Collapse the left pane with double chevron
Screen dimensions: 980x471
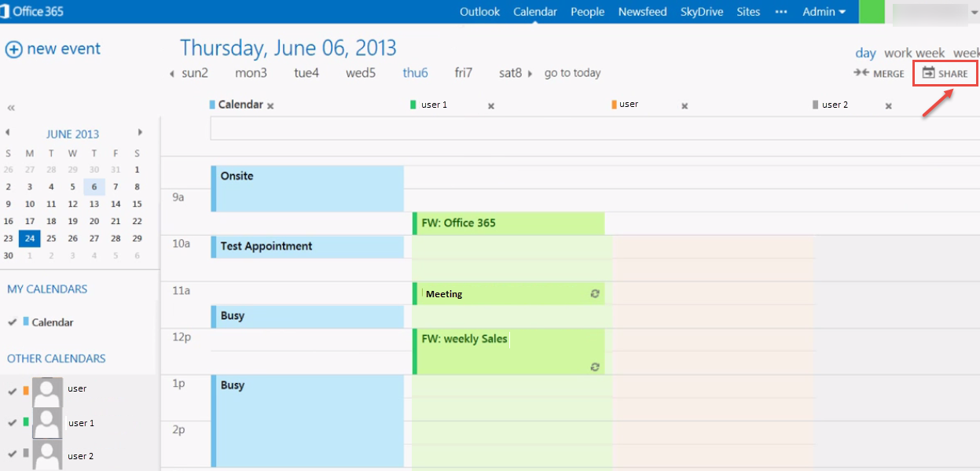[12, 108]
